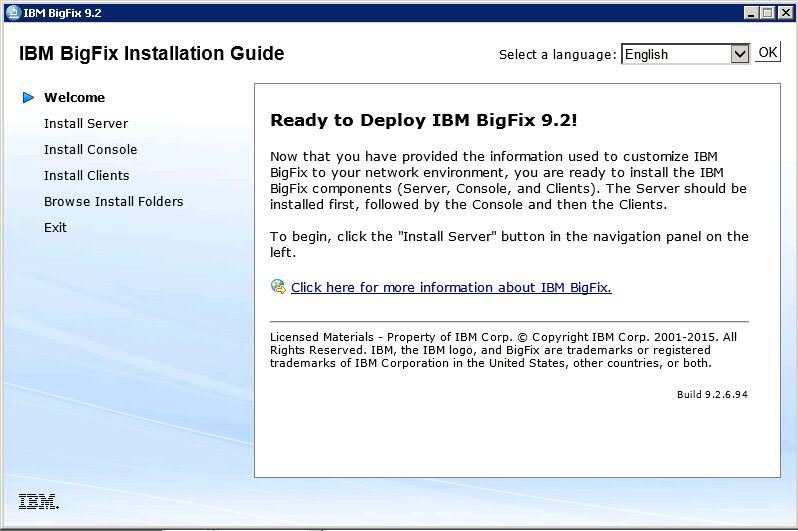Image resolution: width=798 pixels, height=531 pixels.
Task: Select Install Console in navigation
Action: 91,149
